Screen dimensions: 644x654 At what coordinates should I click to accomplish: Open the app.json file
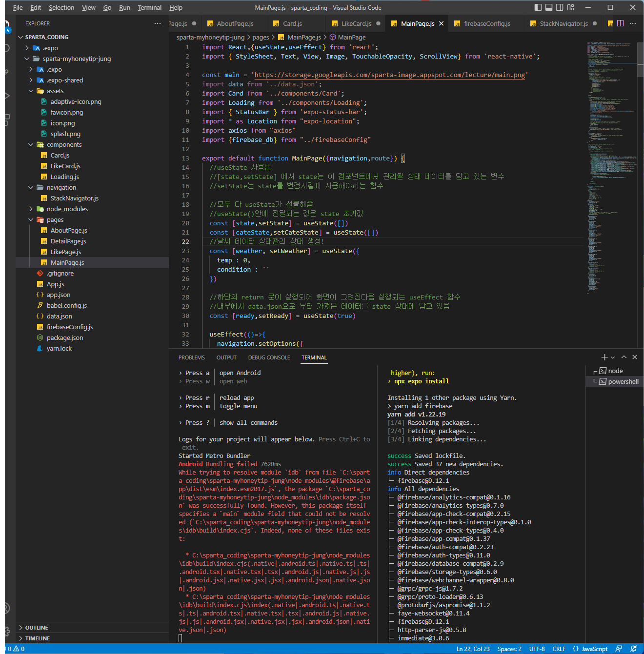click(59, 295)
